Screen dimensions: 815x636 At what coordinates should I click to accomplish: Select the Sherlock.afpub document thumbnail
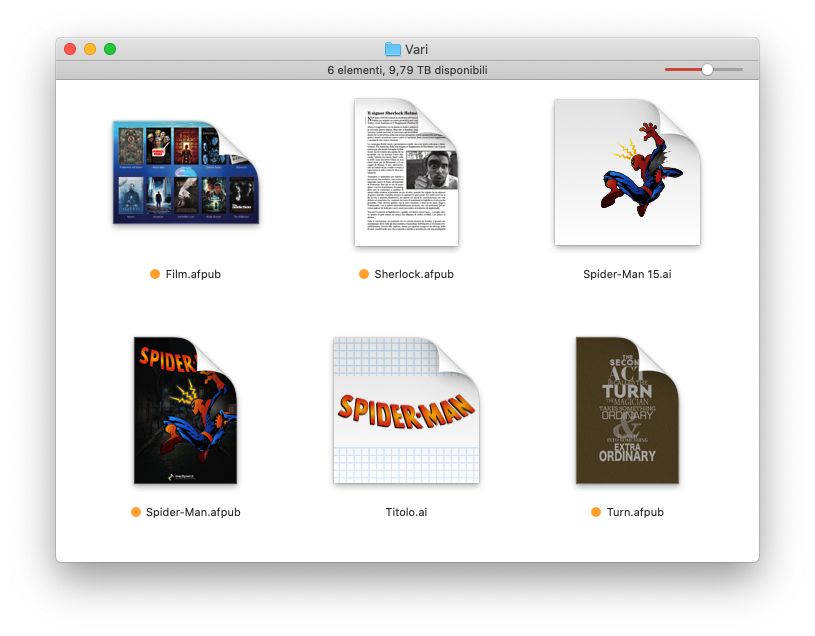(x=406, y=172)
